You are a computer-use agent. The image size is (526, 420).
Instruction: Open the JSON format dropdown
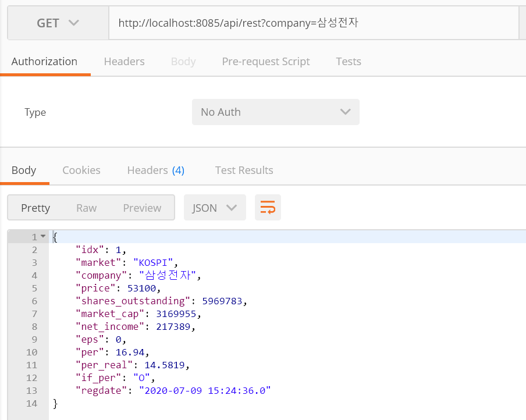[x=215, y=208]
